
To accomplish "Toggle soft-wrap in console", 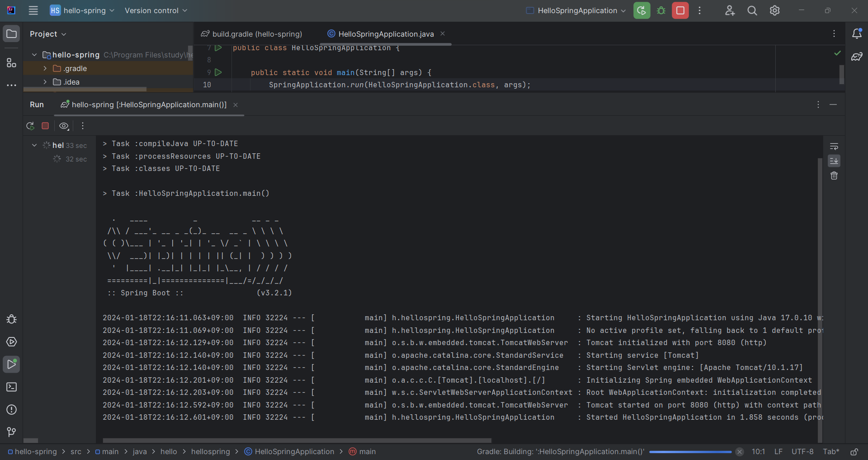I will pyautogui.click(x=834, y=146).
